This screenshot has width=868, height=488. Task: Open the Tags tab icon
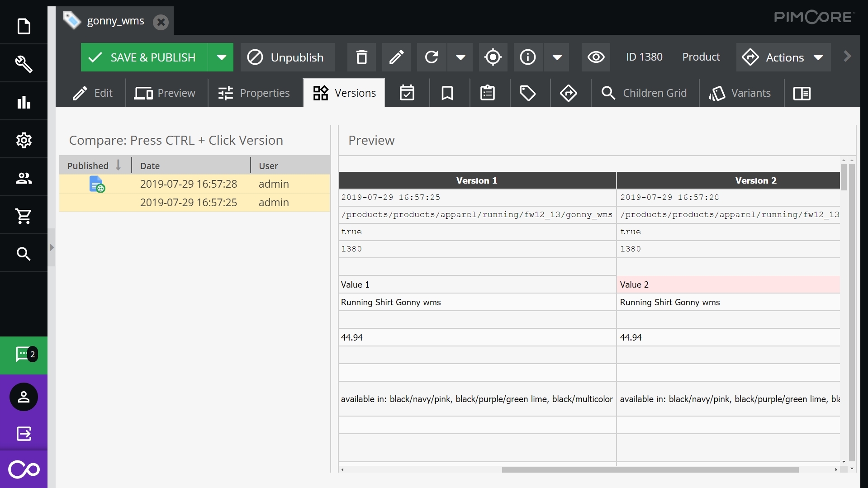point(527,93)
